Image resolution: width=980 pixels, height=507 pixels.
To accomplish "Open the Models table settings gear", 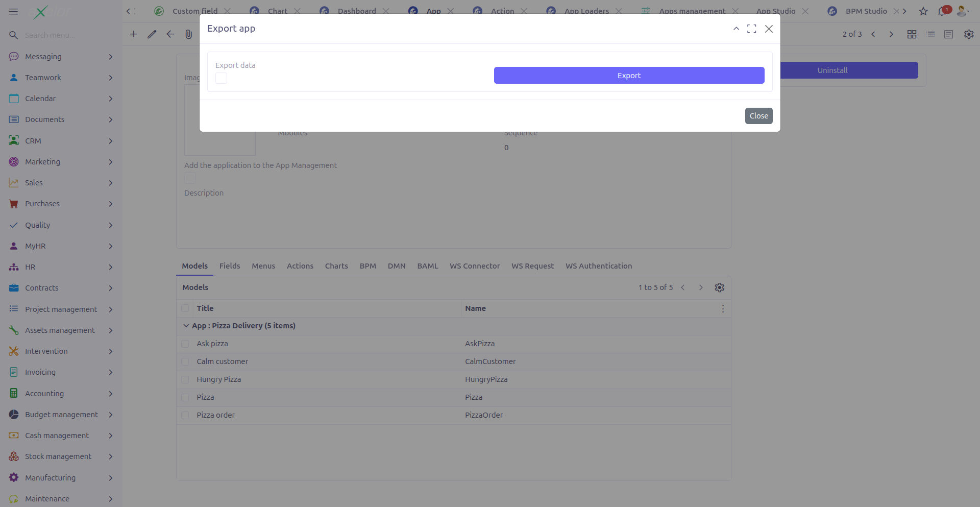I will pyautogui.click(x=720, y=287).
